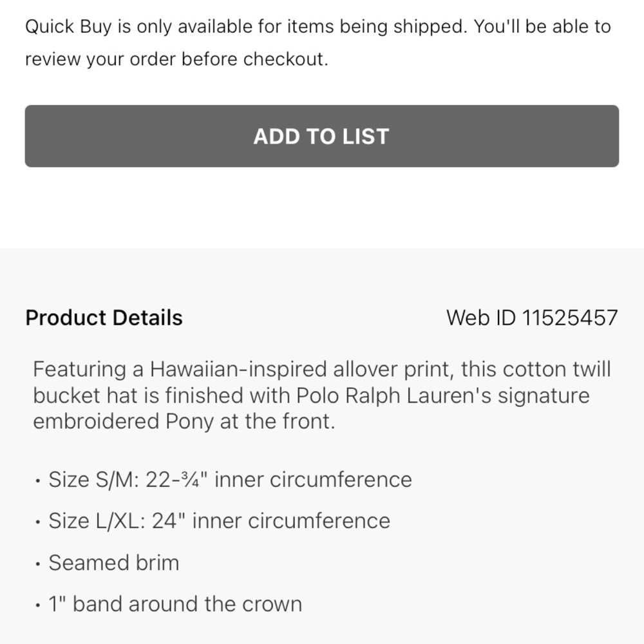The height and width of the screenshot is (644, 644).
Task: Select the 24" inner circumference value
Action: [x=270, y=520]
